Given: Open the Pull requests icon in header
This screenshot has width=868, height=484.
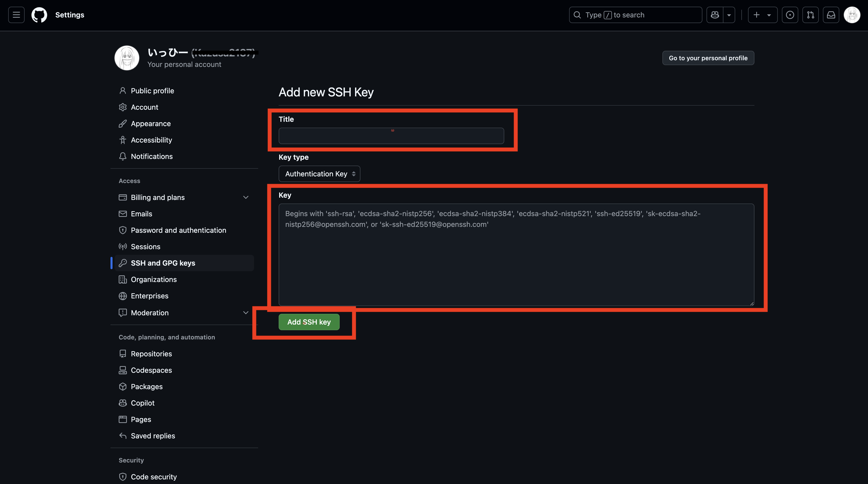Looking at the screenshot, I should (x=810, y=15).
